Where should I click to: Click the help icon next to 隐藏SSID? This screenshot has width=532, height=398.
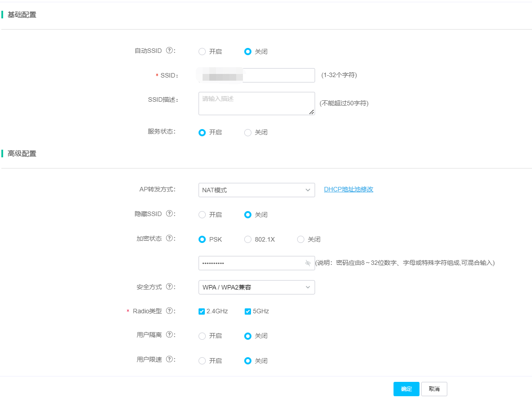point(169,214)
